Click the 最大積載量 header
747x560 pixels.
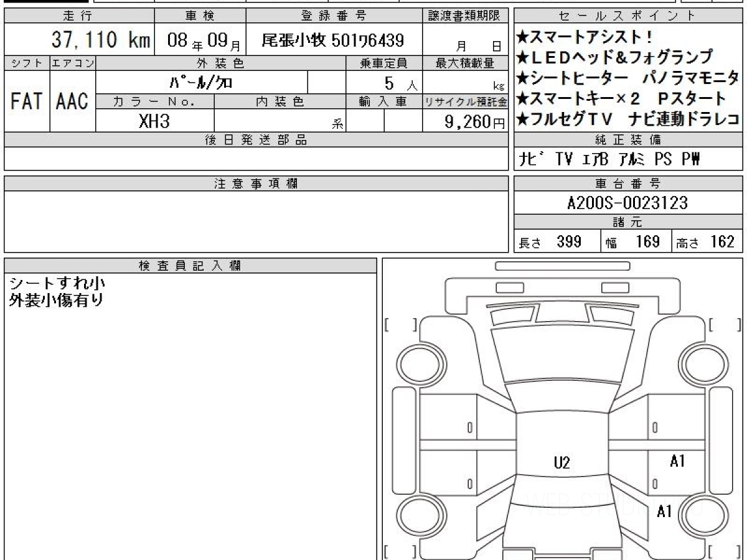(x=466, y=63)
